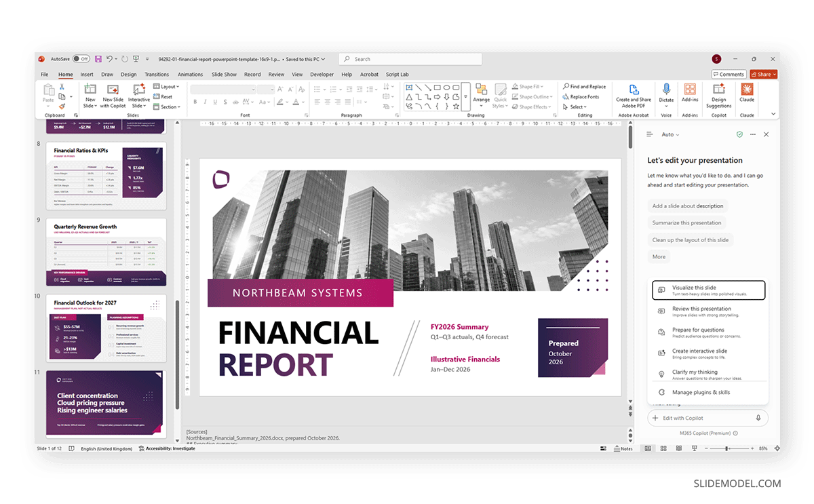The height and width of the screenshot is (504, 814).
Task: Start presentation from beginning icon in title bar
Action: pyautogui.click(x=136, y=59)
